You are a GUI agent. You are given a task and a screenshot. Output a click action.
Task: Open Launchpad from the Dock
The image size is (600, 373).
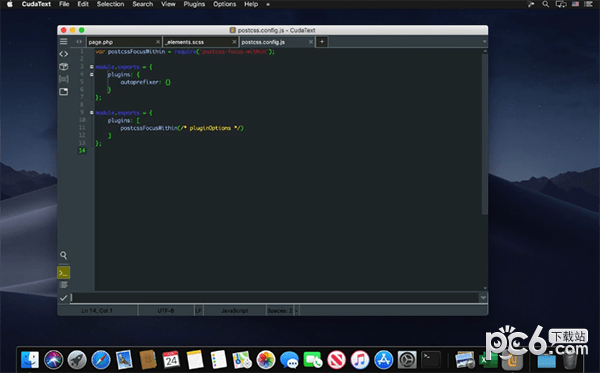(x=77, y=360)
